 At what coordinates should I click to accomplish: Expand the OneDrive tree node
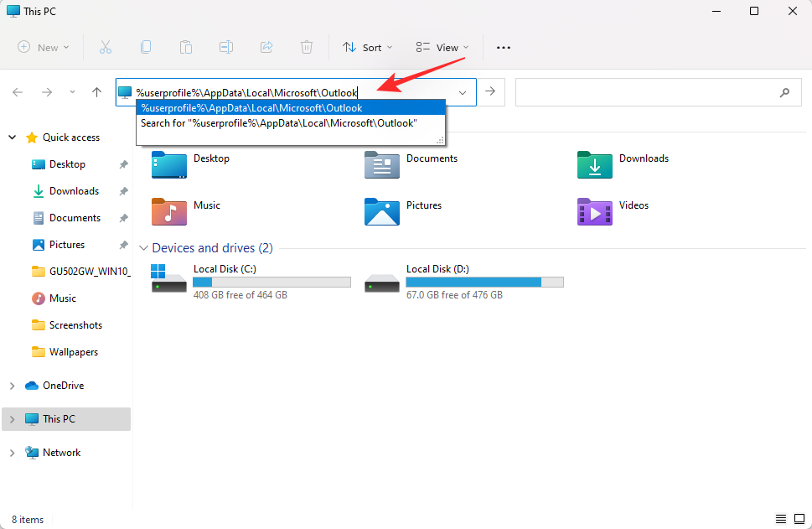point(12,386)
